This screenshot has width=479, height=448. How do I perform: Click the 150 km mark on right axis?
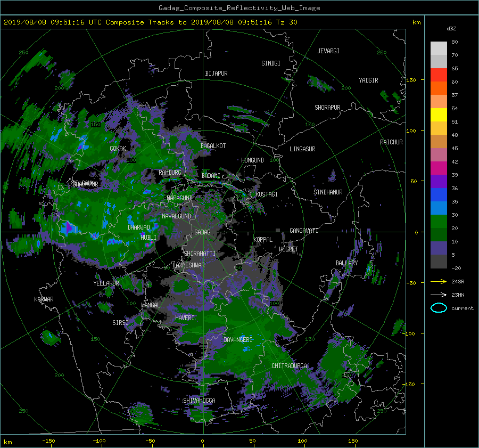click(x=411, y=80)
